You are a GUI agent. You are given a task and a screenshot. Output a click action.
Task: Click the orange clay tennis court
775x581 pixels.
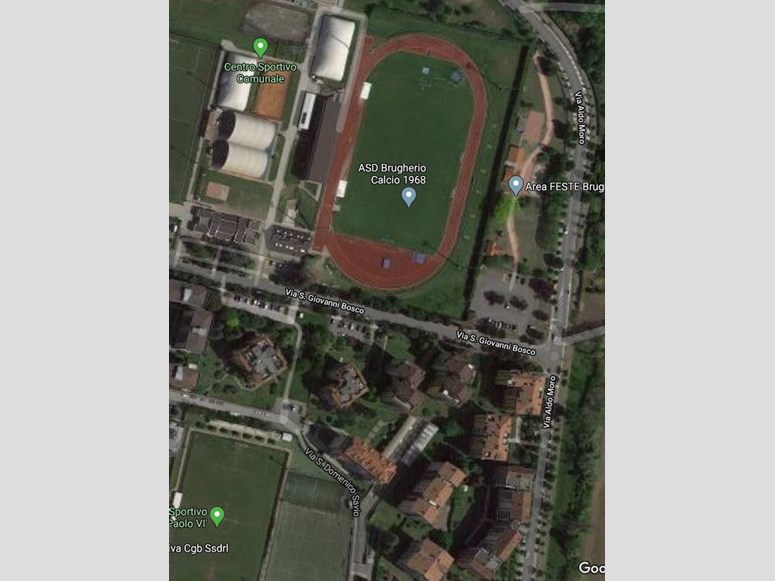point(270,96)
